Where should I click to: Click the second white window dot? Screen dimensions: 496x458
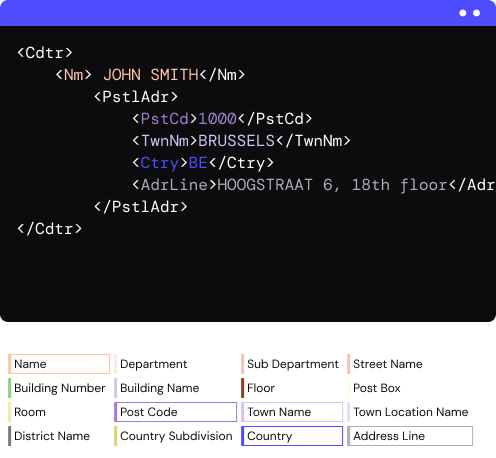(x=477, y=13)
